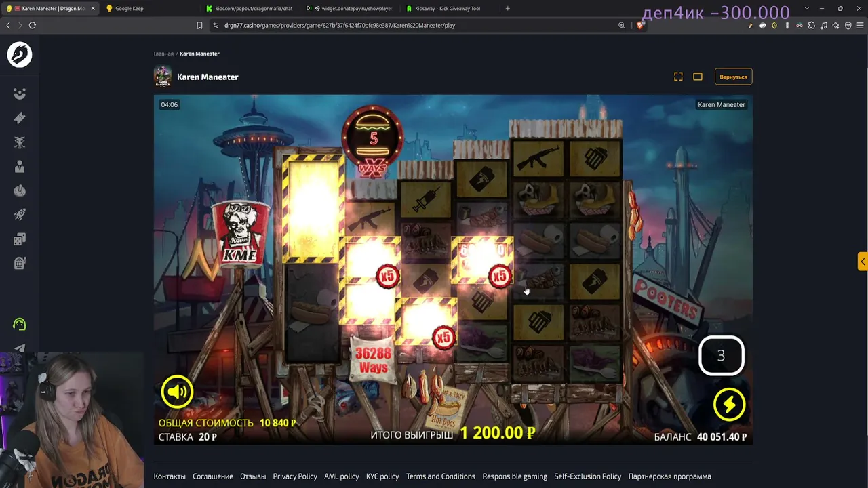
Task: Open the tab search dropdown arrow
Action: 807,9
